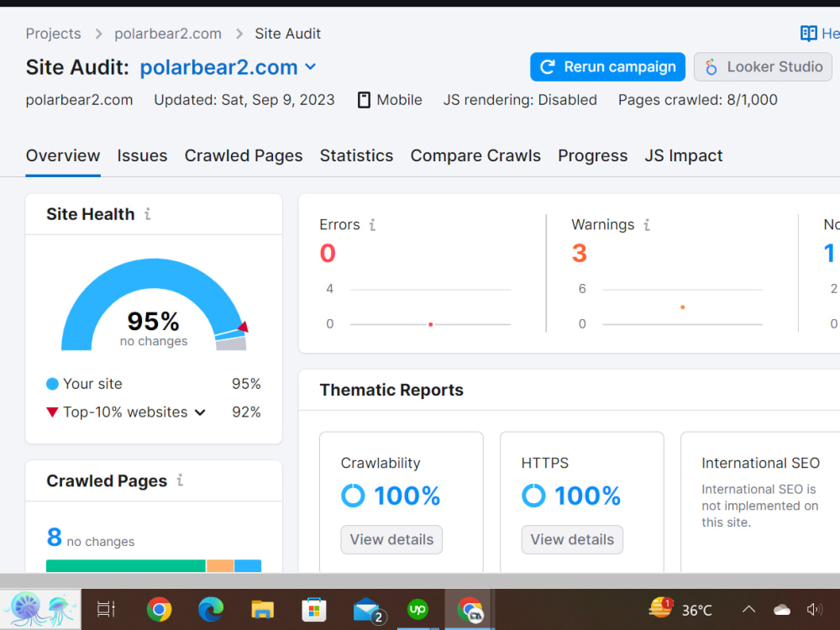
Task: Click jellyfish search highlight on taskbar
Action: [x=40, y=609]
